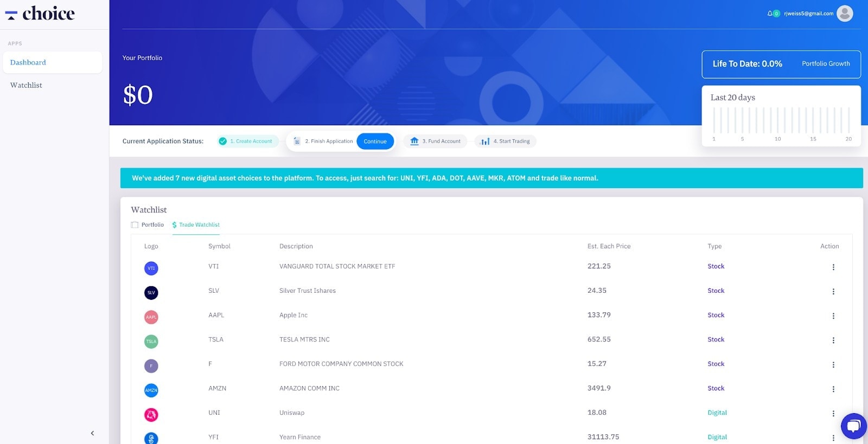The height and width of the screenshot is (444, 868).
Task: Click the 4. Start Trading step
Action: [x=506, y=141]
